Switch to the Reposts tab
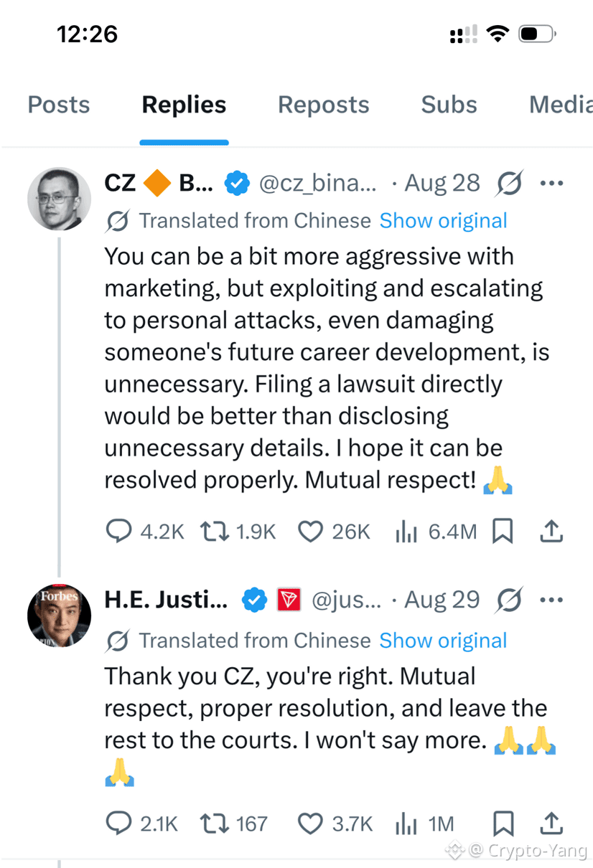The image size is (593, 868). (324, 105)
